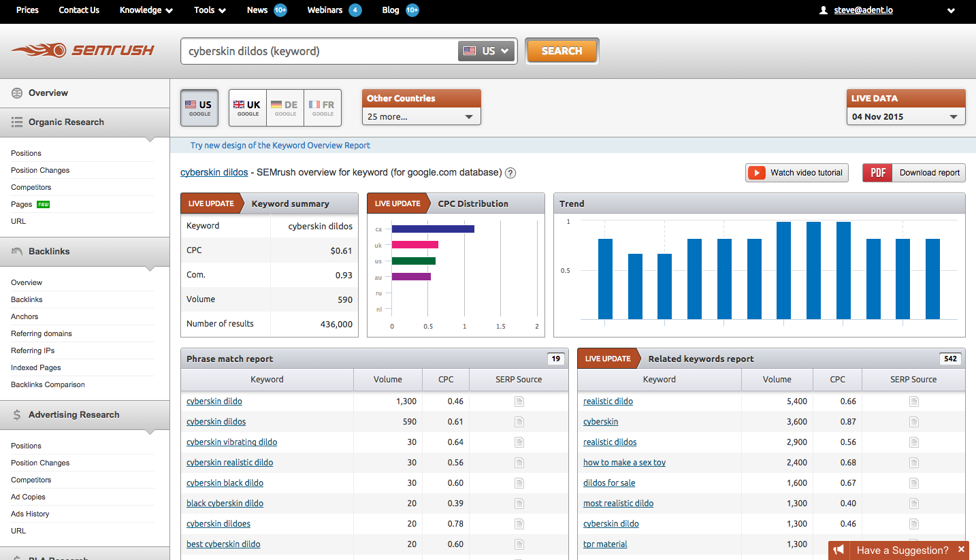The image size is (976, 560).
Task: Click the Phrase match report count 19
Action: click(556, 359)
